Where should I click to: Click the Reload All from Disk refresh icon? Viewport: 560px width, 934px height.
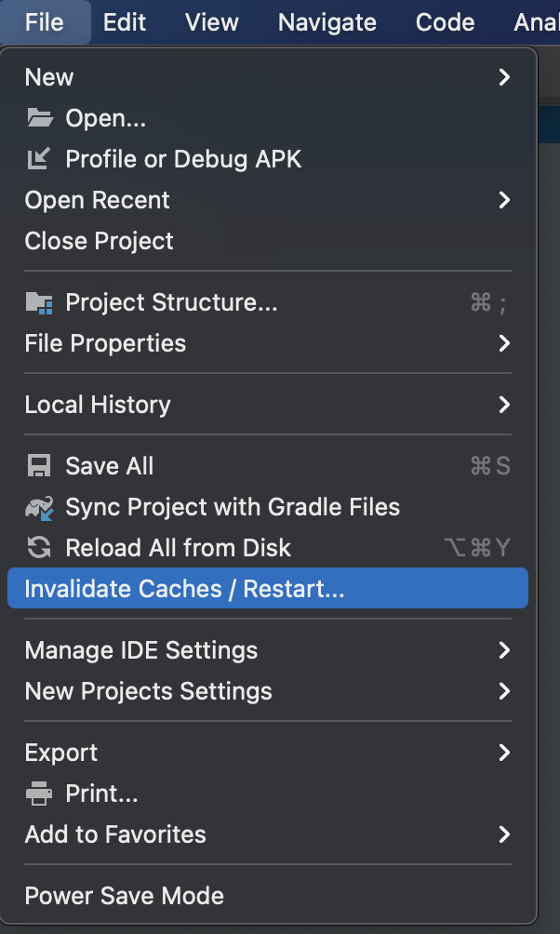click(x=39, y=548)
